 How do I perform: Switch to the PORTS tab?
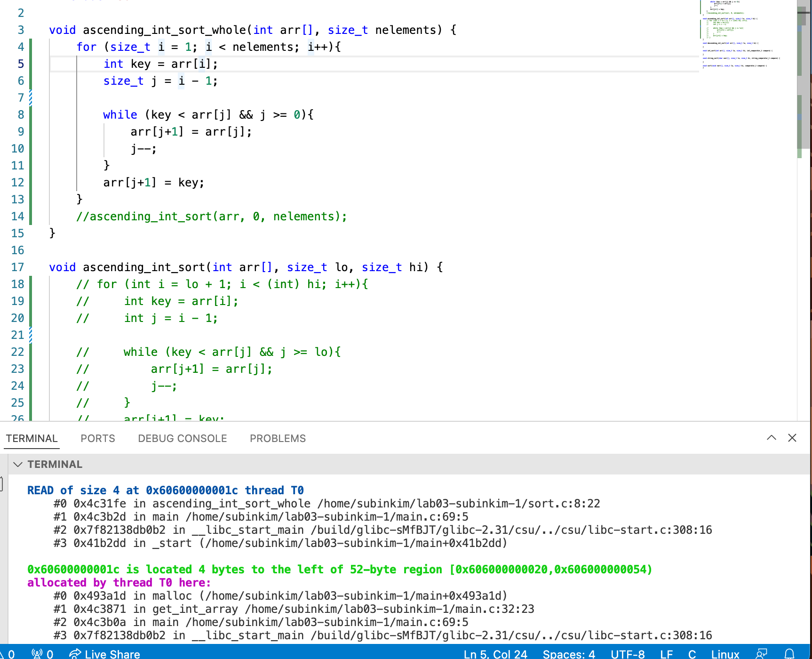click(98, 438)
